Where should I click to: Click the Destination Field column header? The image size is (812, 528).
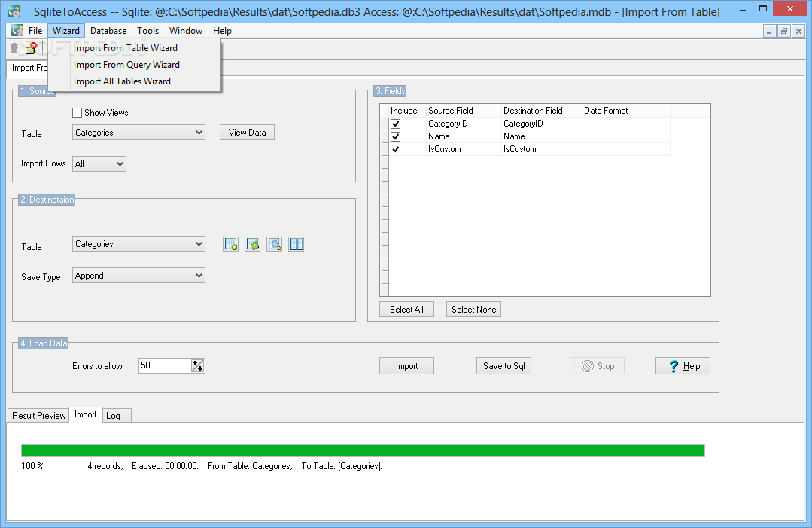click(542, 111)
